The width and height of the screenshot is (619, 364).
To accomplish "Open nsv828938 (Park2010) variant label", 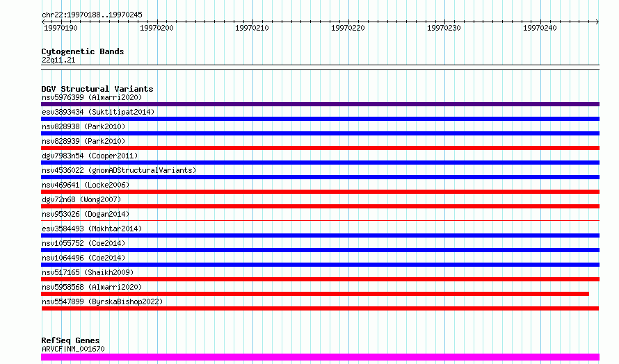I will click(x=83, y=126).
